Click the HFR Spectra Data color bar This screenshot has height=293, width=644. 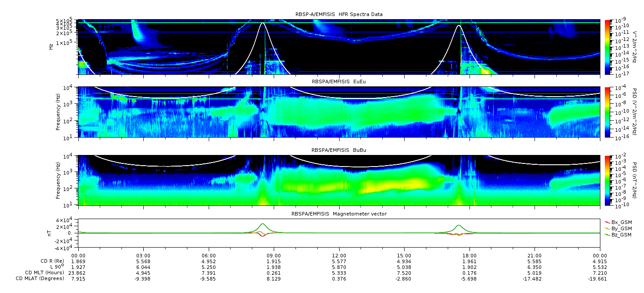click(x=608, y=47)
